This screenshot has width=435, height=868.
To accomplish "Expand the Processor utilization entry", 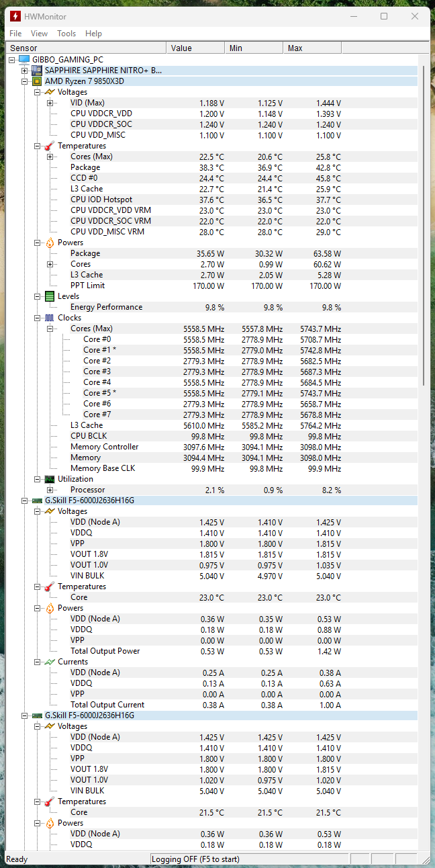I will click(50, 490).
